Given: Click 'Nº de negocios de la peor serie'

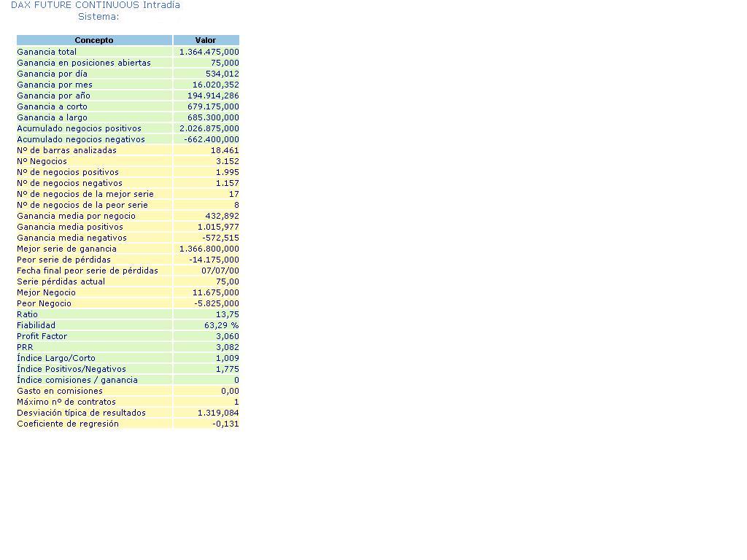Looking at the screenshot, I should click(x=82, y=205).
